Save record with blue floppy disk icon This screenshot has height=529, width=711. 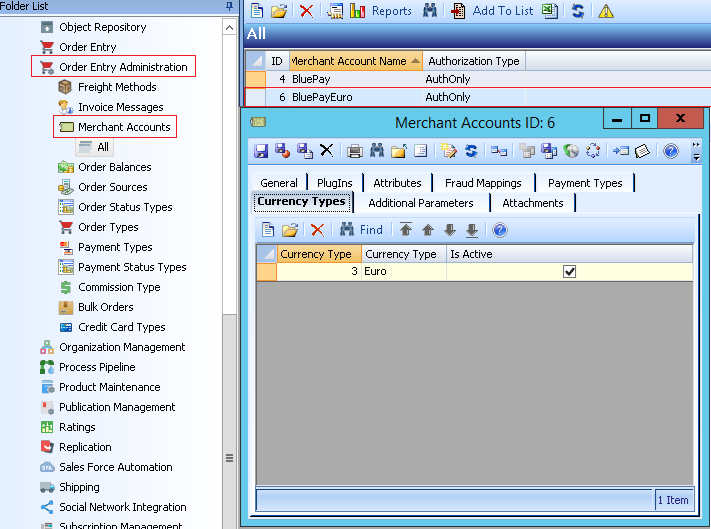(x=261, y=150)
